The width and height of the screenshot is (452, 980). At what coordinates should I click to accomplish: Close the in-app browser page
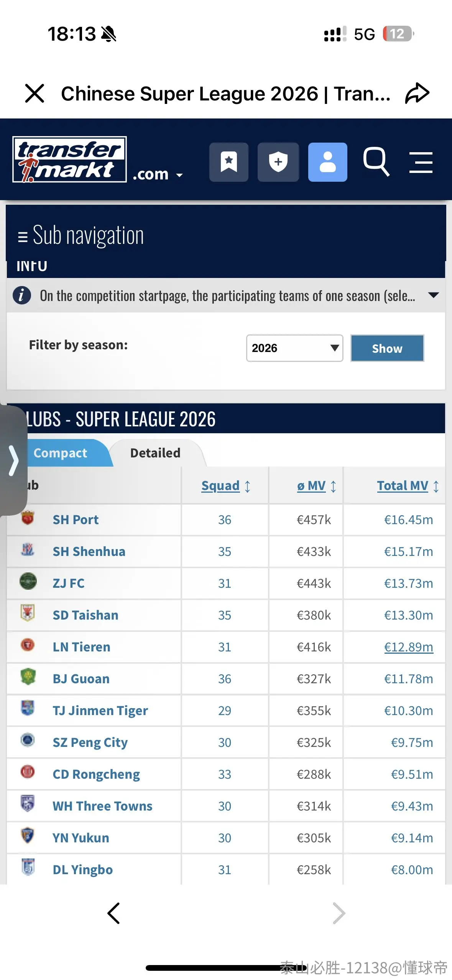tap(35, 93)
